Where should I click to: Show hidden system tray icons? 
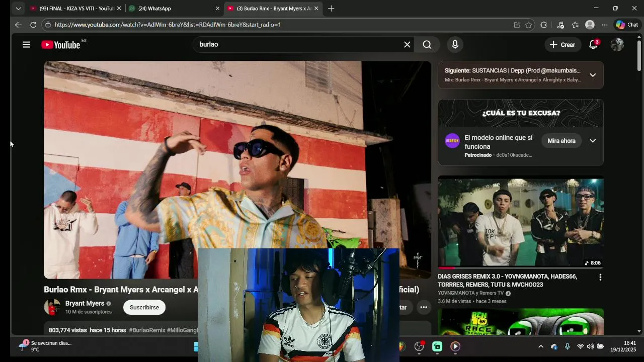click(x=541, y=346)
